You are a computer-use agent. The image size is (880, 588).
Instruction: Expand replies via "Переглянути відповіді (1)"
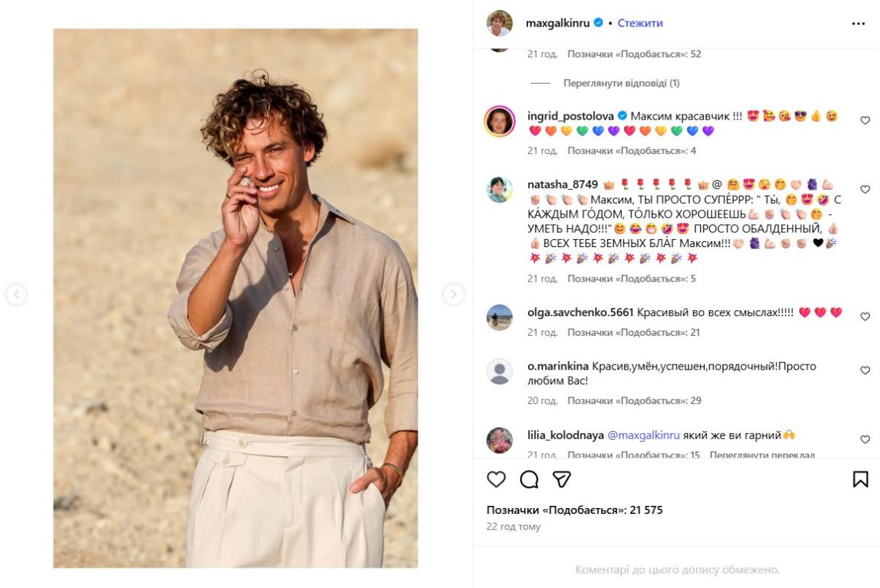pyautogui.click(x=620, y=84)
